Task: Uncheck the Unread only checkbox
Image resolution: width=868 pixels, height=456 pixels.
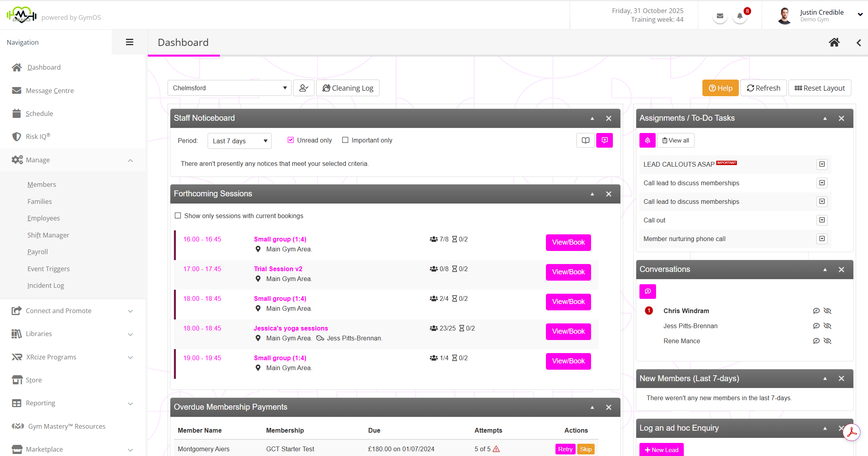Action: (x=291, y=140)
